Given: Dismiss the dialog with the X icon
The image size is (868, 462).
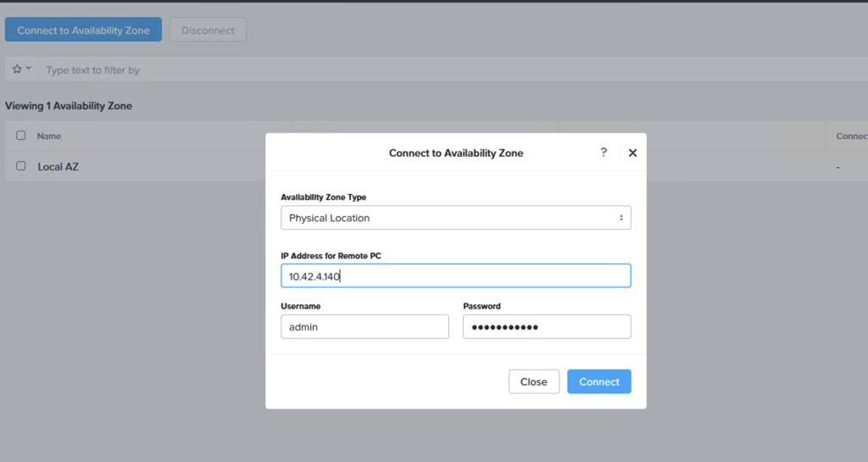Looking at the screenshot, I should pos(632,153).
